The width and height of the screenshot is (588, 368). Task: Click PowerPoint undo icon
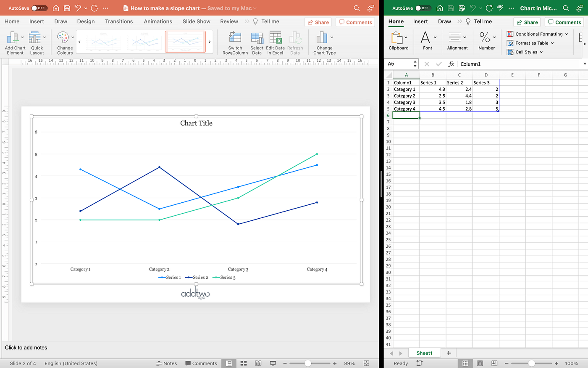(78, 8)
